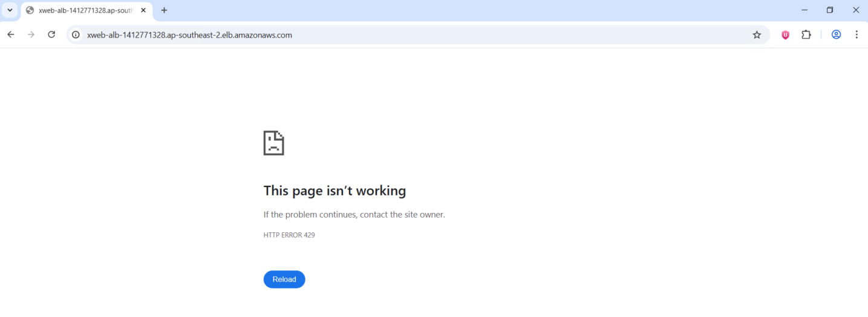Image resolution: width=868 pixels, height=317 pixels.
Task: Open the red shield extension icon
Action: pyautogui.click(x=785, y=35)
